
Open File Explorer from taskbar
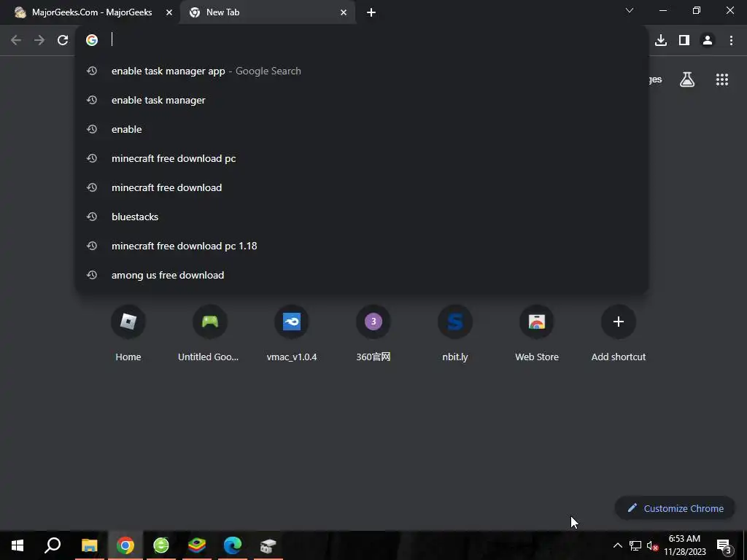pyautogui.click(x=89, y=545)
